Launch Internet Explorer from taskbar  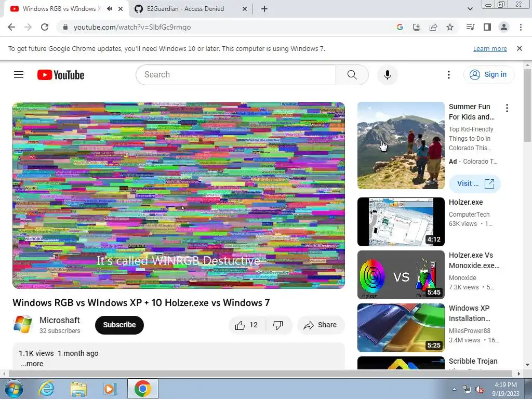click(46, 389)
